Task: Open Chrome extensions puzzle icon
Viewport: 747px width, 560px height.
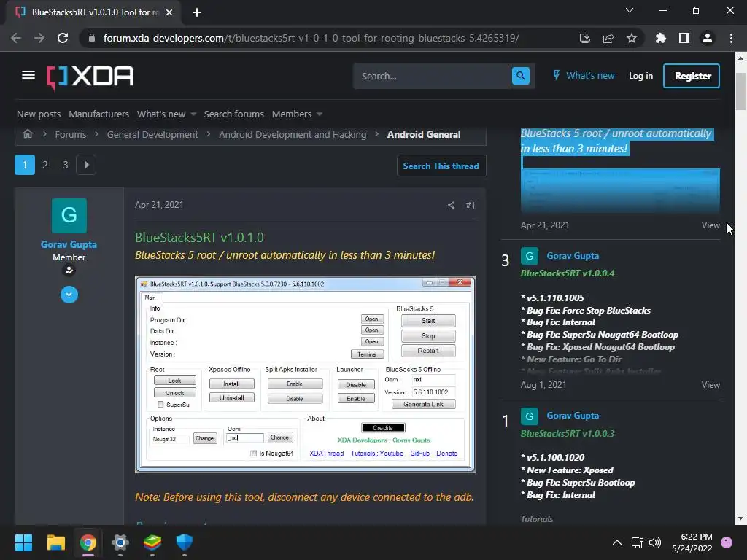Action: point(660,38)
